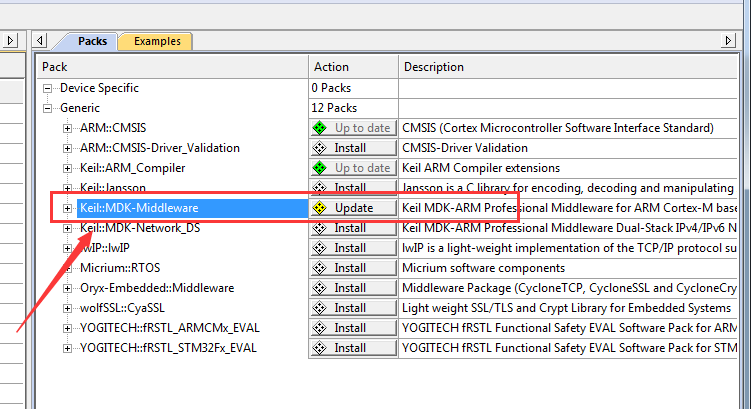Image resolution: width=751 pixels, height=409 pixels.
Task: Switch to the Examples tab
Action: click(x=156, y=41)
